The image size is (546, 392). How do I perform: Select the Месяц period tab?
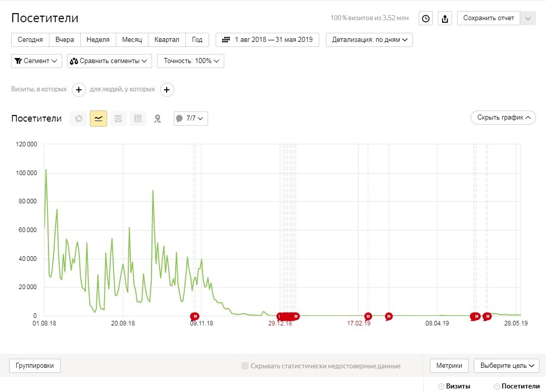point(132,40)
